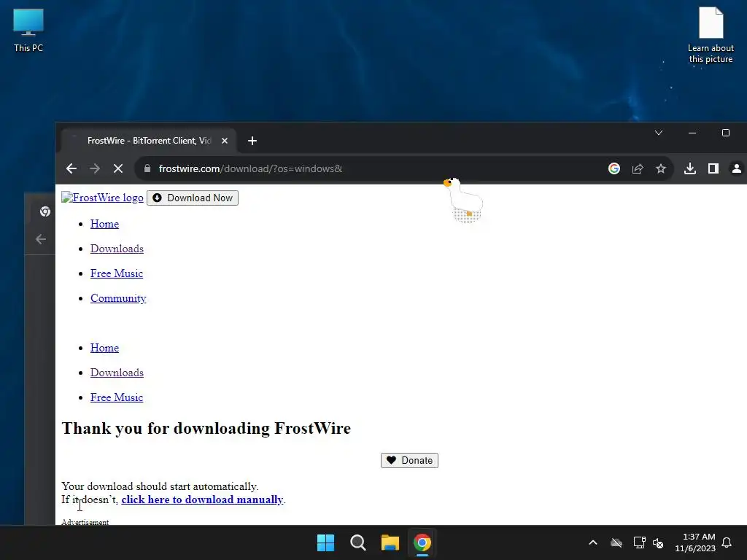Image resolution: width=747 pixels, height=560 pixels.
Task: Click the Download Now button
Action: point(193,198)
